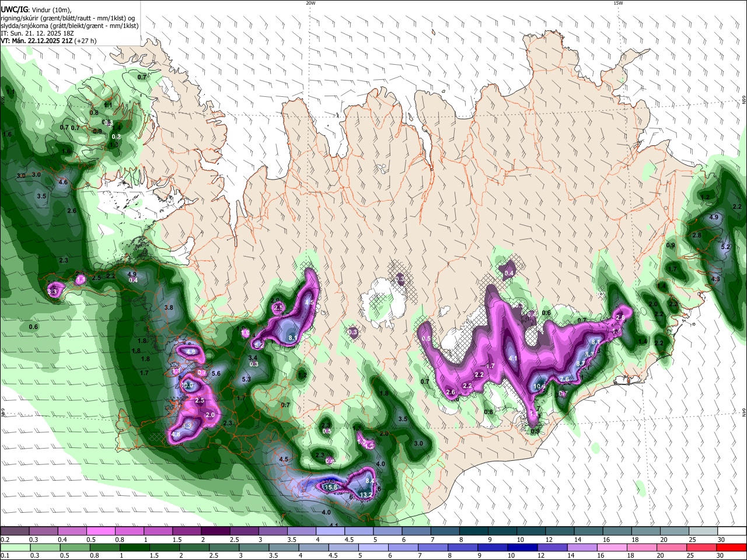
Task: Click the 10.9 precipitation value on the map
Action: tap(540, 386)
